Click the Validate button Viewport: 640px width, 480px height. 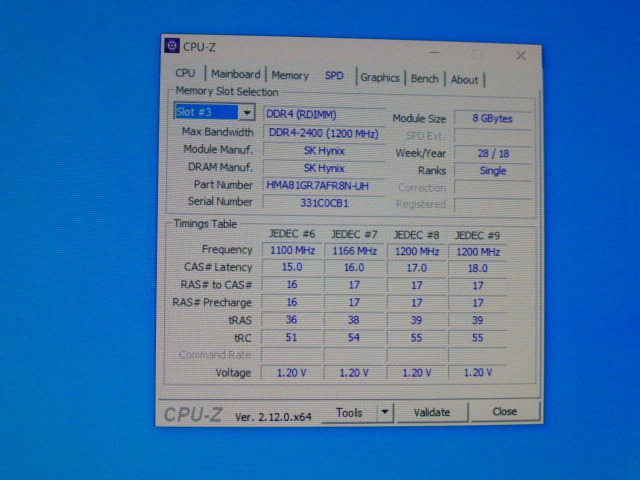point(432,412)
